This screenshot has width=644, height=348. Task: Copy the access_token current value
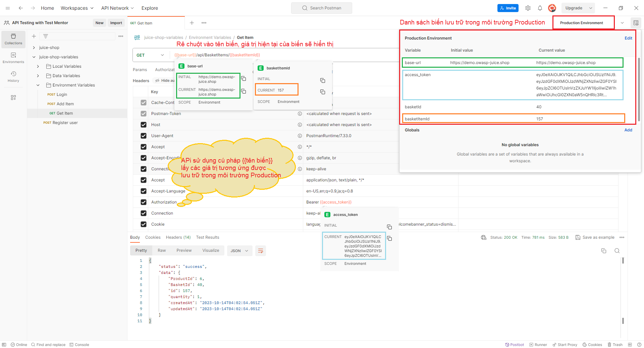point(389,238)
